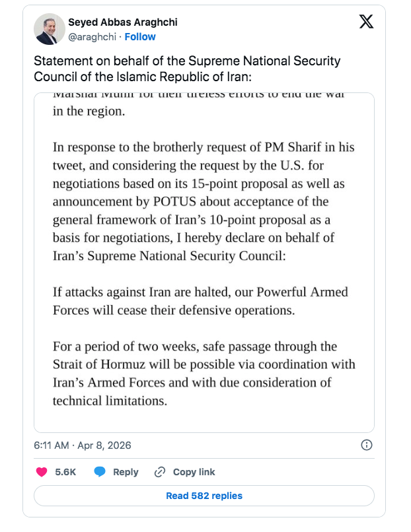Click the 5.6K likes count

[65, 472]
